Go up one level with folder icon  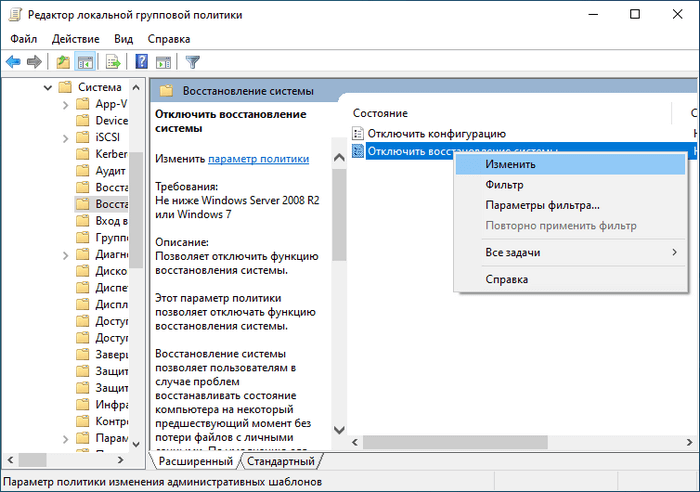coord(63,62)
